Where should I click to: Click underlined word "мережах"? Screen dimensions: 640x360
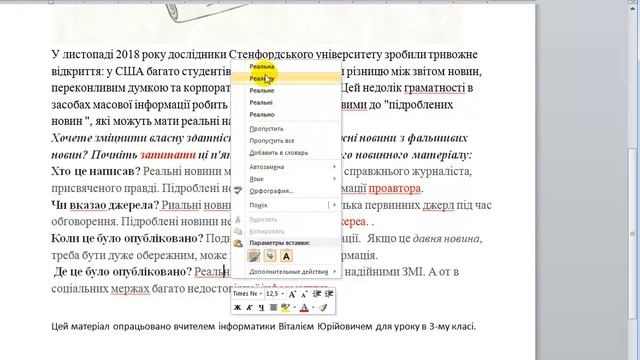[130, 289]
